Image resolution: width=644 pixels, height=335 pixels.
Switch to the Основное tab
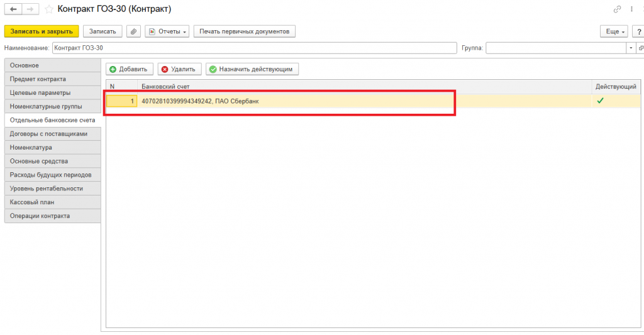coord(53,65)
